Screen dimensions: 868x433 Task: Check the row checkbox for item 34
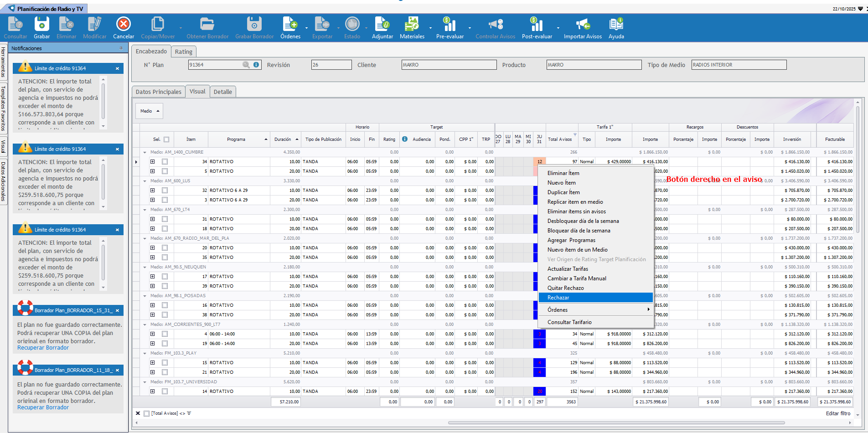165,162
